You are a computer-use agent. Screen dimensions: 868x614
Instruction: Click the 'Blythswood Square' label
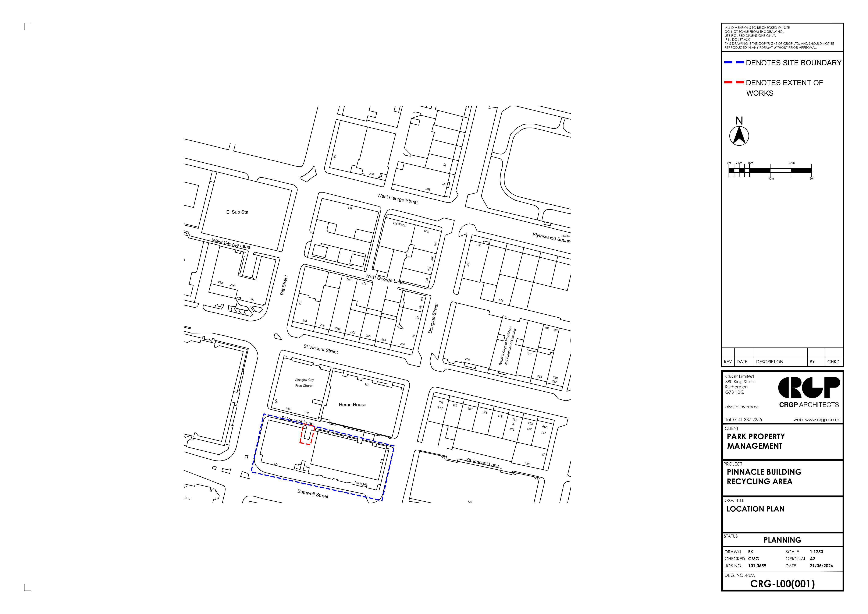pyautogui.click(x=552, y=238)
